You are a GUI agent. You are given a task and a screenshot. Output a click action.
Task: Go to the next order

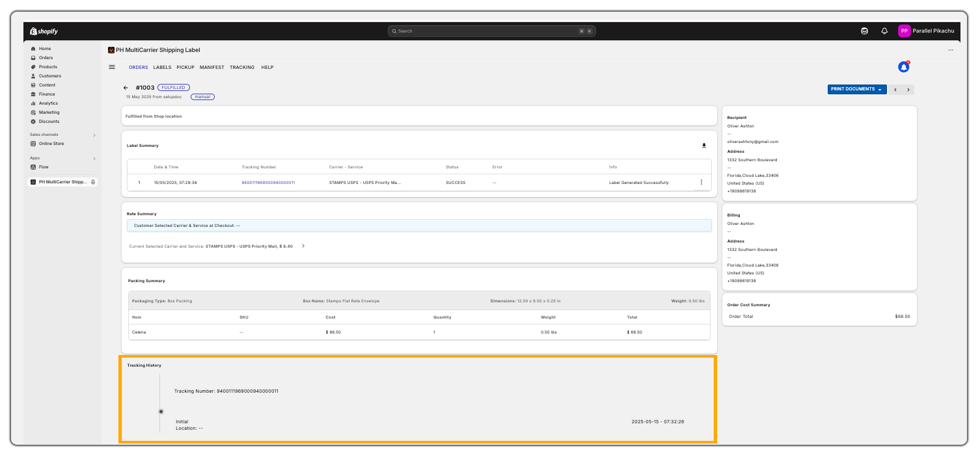(x=908, y=90)
